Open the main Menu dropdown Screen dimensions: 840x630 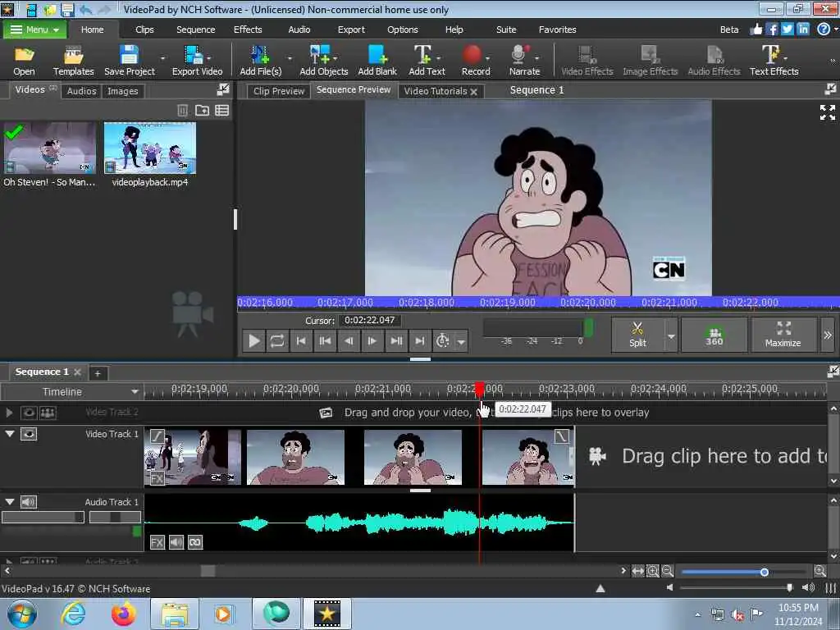34,30
